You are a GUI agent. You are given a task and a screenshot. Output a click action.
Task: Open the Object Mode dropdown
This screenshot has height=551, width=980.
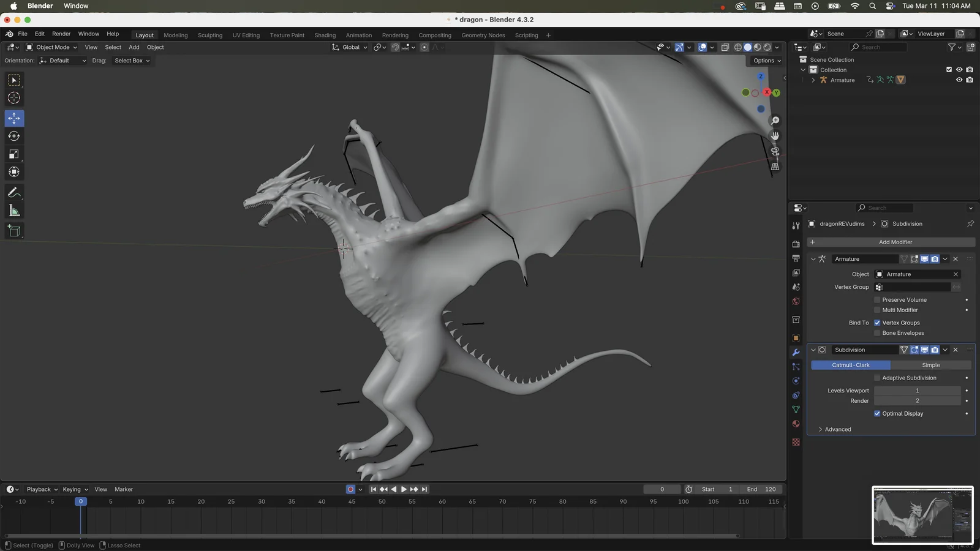tap(53, 47)
